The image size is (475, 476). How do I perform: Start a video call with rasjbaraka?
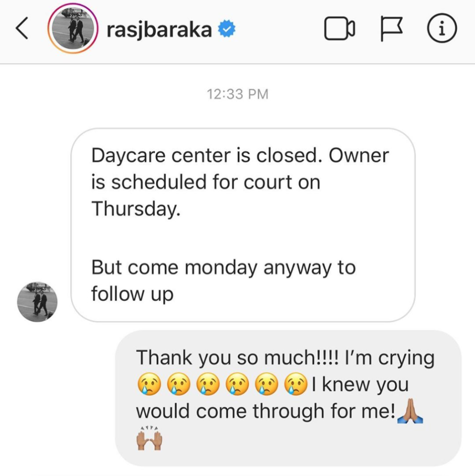[x=339, y=29]
